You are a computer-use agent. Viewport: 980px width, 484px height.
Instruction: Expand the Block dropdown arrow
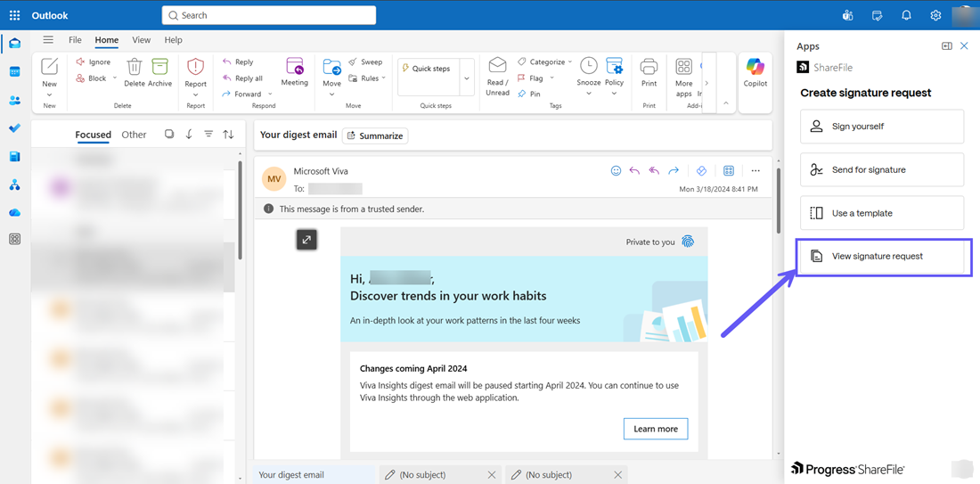tap(114, 78)
